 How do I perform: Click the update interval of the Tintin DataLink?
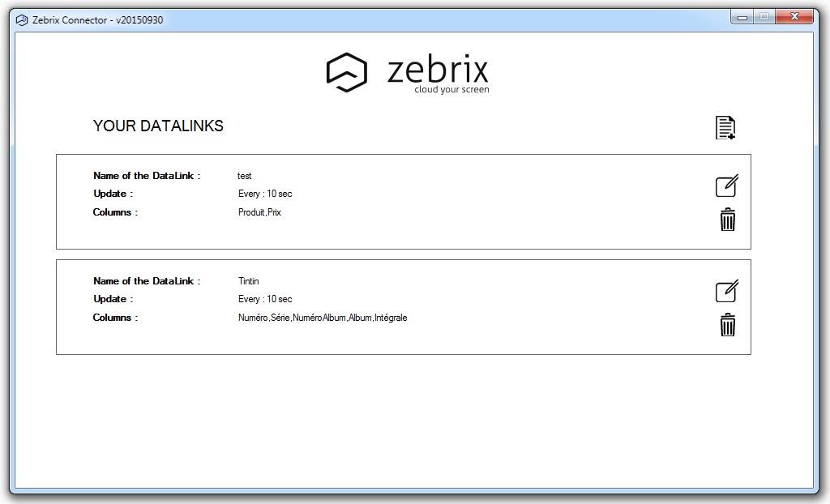pos(265,299)
